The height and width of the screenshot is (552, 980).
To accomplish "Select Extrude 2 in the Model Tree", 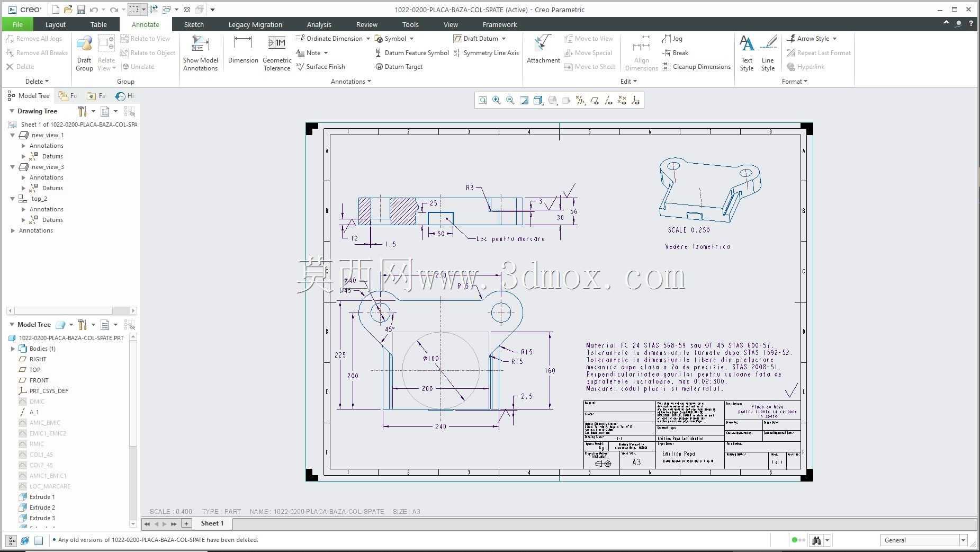I will (42, 508).
